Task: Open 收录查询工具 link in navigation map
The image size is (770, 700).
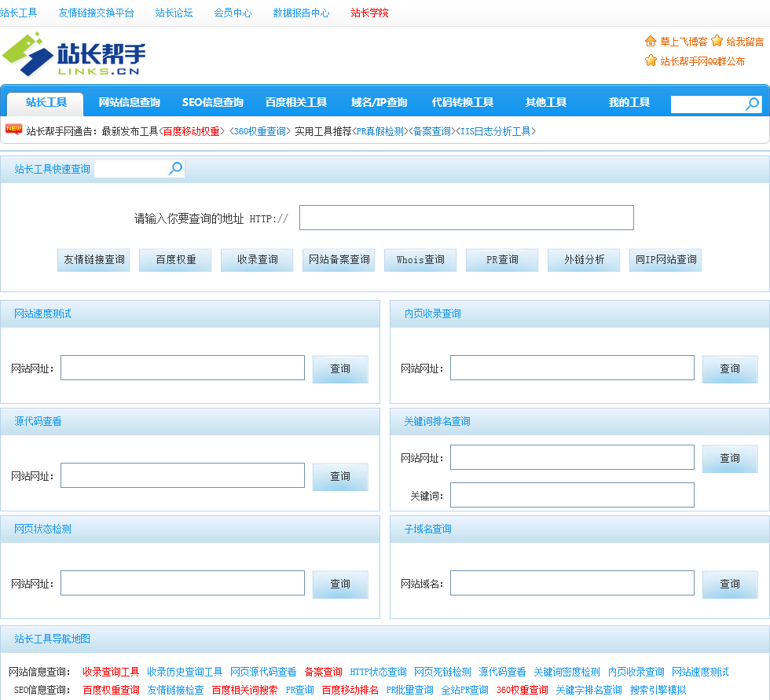Action: [111, 672]
